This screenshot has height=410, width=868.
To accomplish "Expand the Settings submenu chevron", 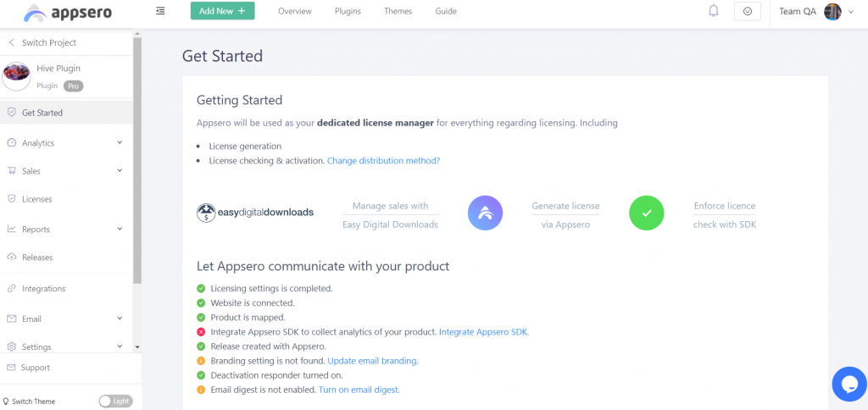I will 120,346.
